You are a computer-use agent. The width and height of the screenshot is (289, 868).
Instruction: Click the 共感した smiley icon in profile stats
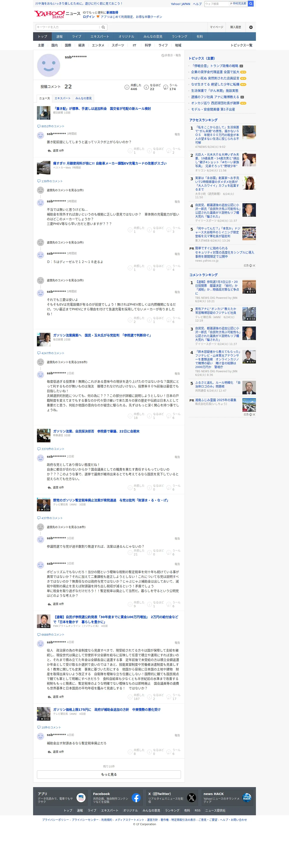pos(127,87)
